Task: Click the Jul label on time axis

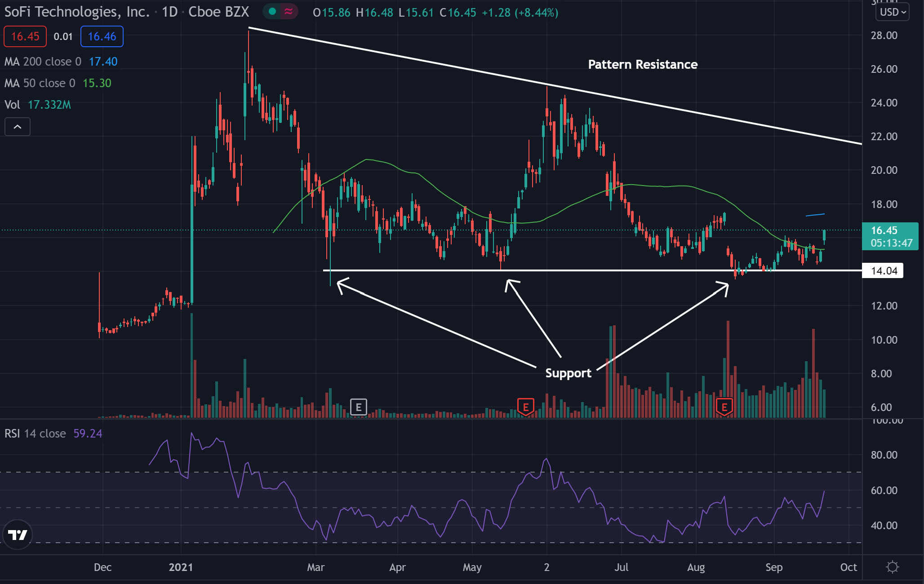Action: pyautogui.click(x=621, y=567)
